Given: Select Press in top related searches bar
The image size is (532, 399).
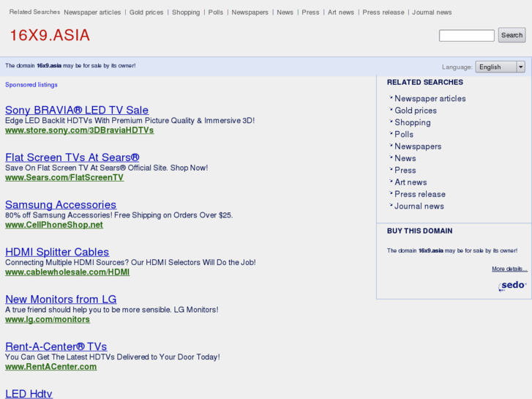Looking at the screenshot, I should click(x=310, y=12).
